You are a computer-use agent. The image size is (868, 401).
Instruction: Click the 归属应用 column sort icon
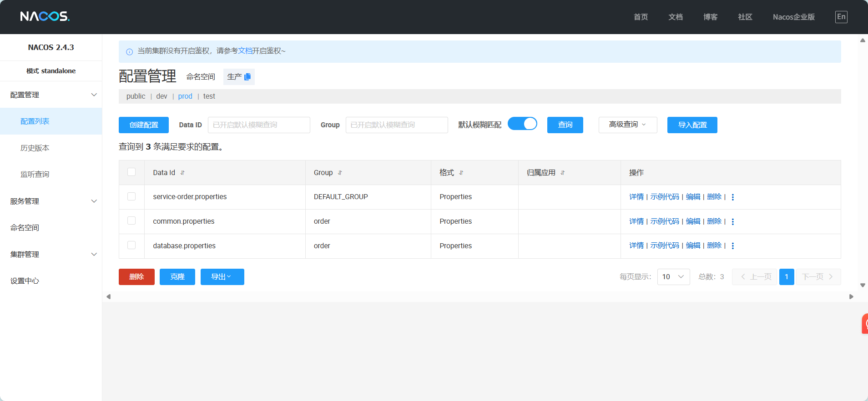[562, 173]
